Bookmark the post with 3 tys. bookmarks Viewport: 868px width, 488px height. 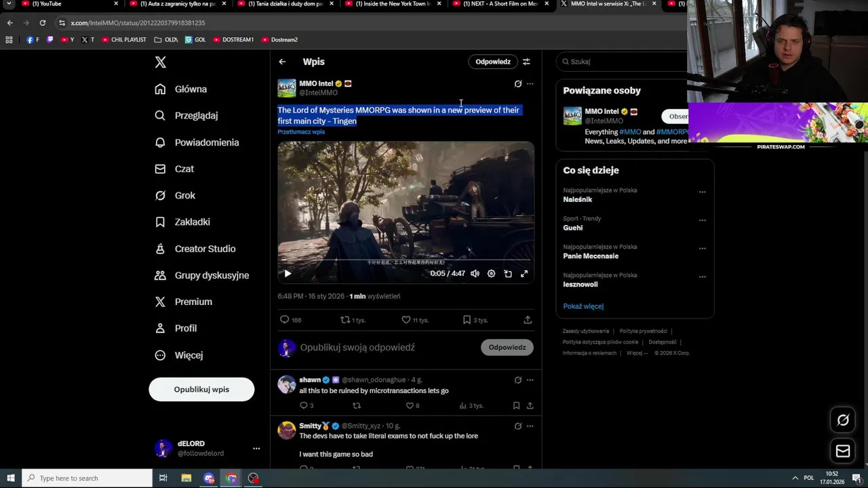click(475, 320)
